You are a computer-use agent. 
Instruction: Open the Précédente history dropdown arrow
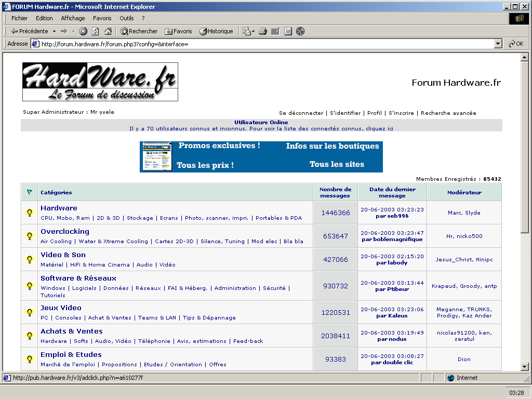(54, 31)
